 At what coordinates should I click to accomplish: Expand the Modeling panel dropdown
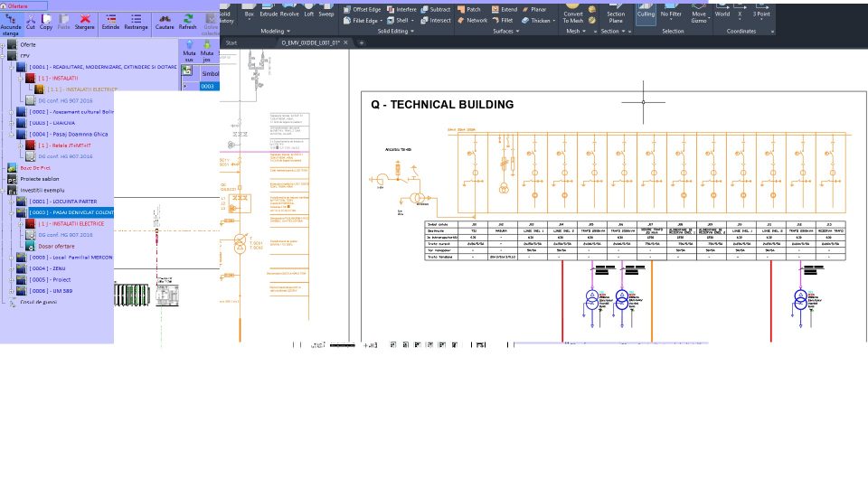(x=275, y=32)
